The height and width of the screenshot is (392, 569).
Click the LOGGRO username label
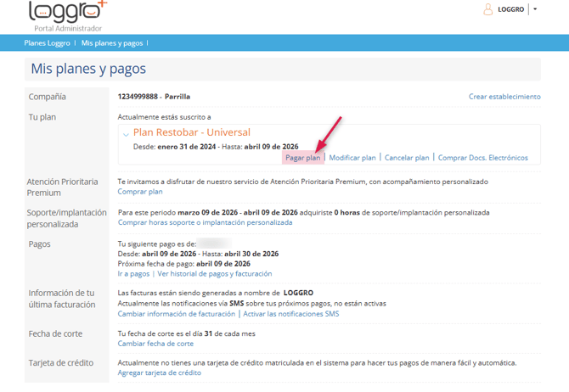pos(511,9)
